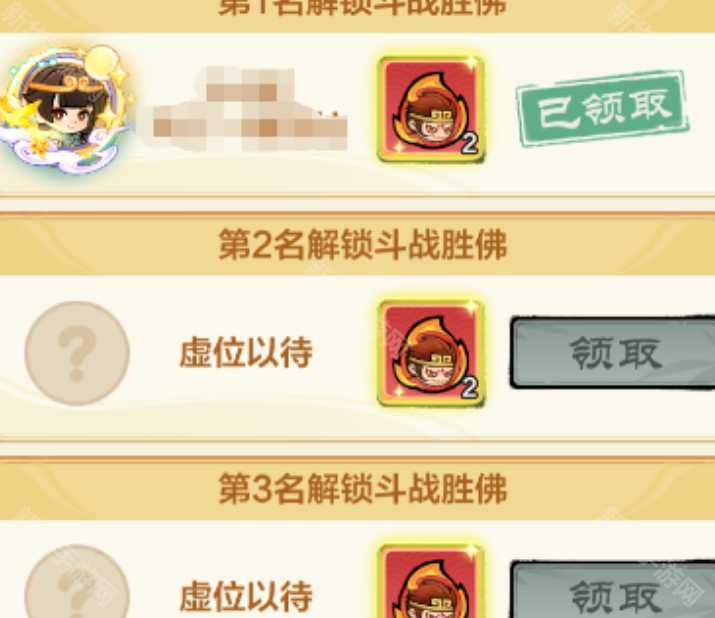Tap the yellow moon ornament on avatar frame

[x=102, y=61]
